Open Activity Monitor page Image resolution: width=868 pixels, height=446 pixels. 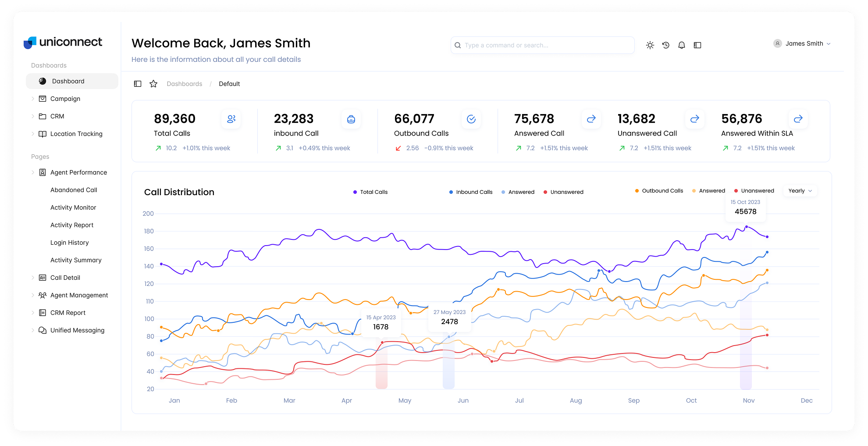coord(73,207)
